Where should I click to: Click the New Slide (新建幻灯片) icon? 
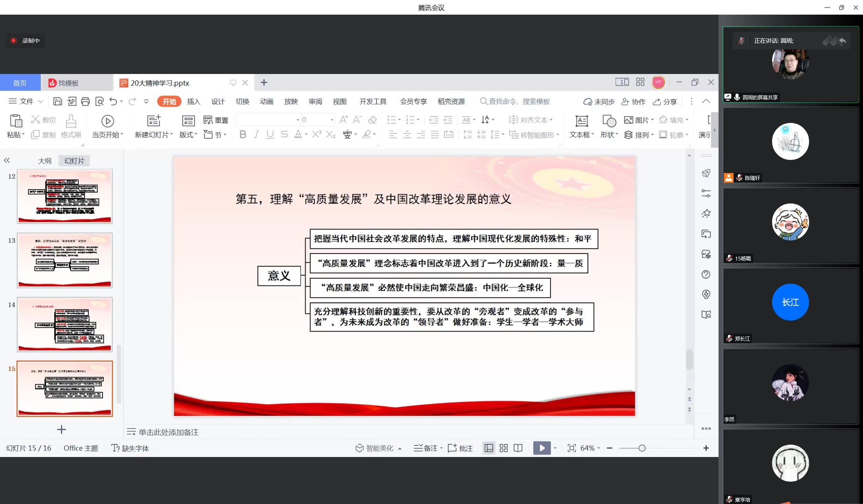(154, 121)
